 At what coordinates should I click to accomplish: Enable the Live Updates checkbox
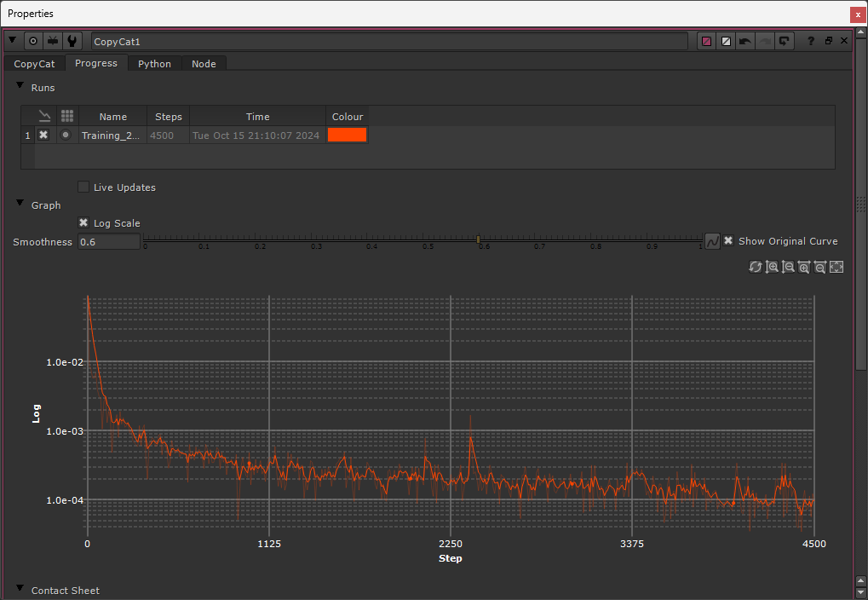[83, 187]
